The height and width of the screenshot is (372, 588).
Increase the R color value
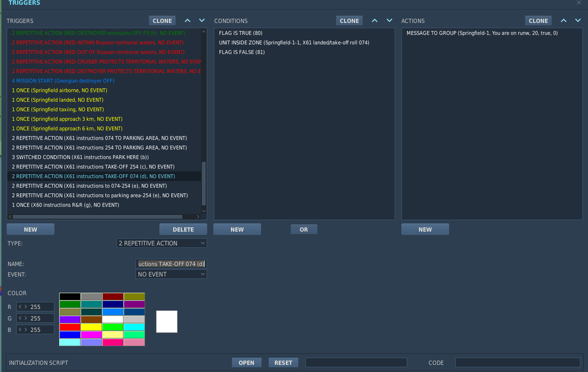pos(25,306)
